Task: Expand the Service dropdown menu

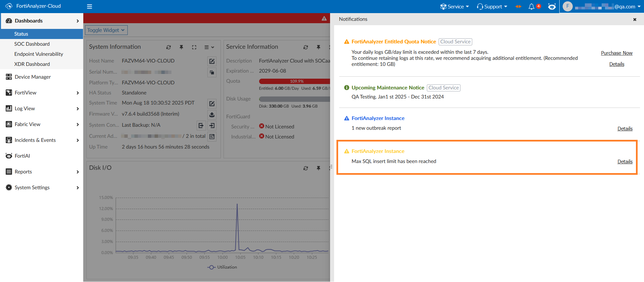Action: (455, 7)
